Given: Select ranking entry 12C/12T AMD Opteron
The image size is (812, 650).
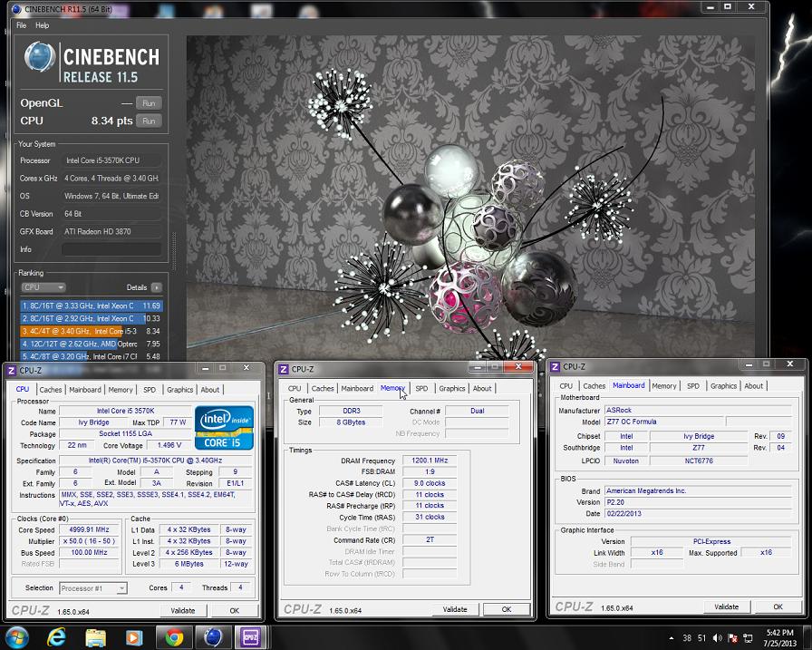Looking at the screenshot, I should pyautogui.click(x=92, y=344).
